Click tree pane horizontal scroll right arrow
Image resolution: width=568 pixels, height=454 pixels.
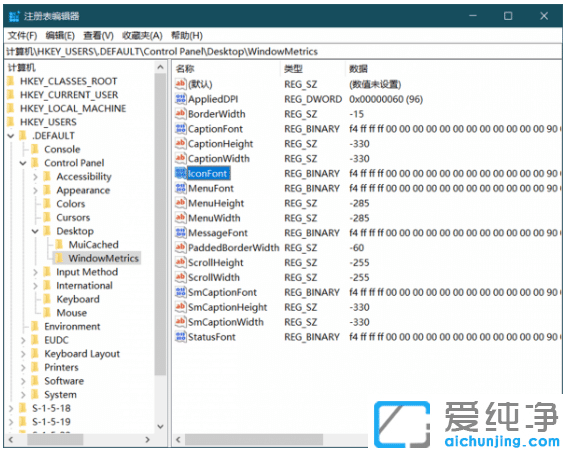point(147,440)
